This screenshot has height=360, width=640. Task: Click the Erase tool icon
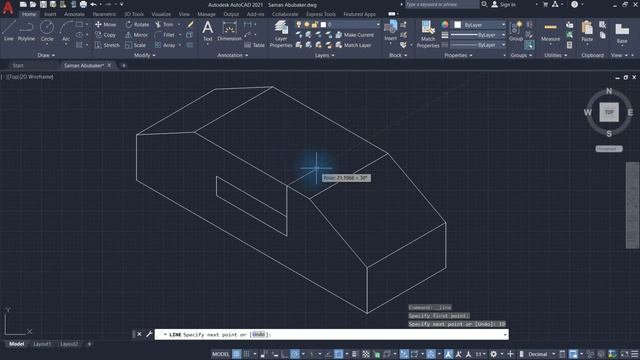click(190, 24)
